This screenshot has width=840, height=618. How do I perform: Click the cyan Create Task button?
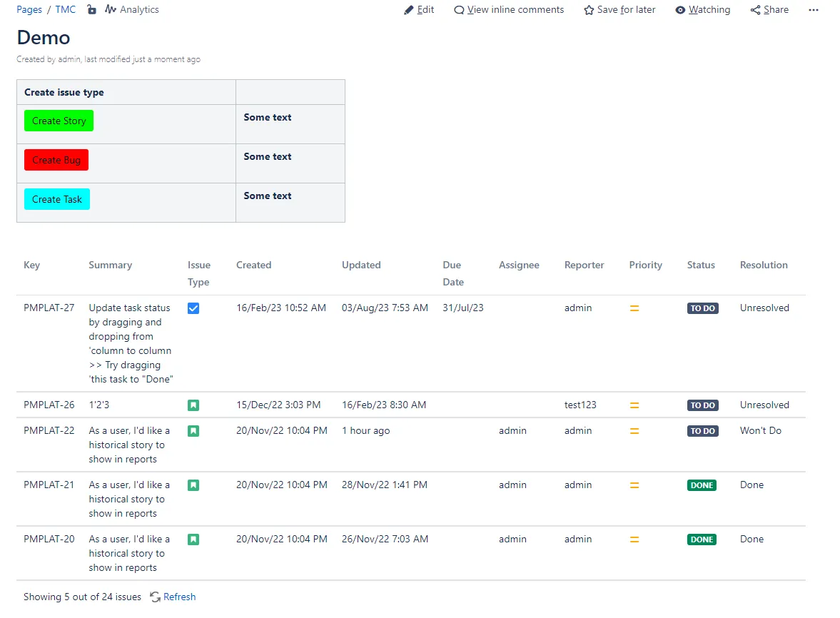(x=57, y=199)
